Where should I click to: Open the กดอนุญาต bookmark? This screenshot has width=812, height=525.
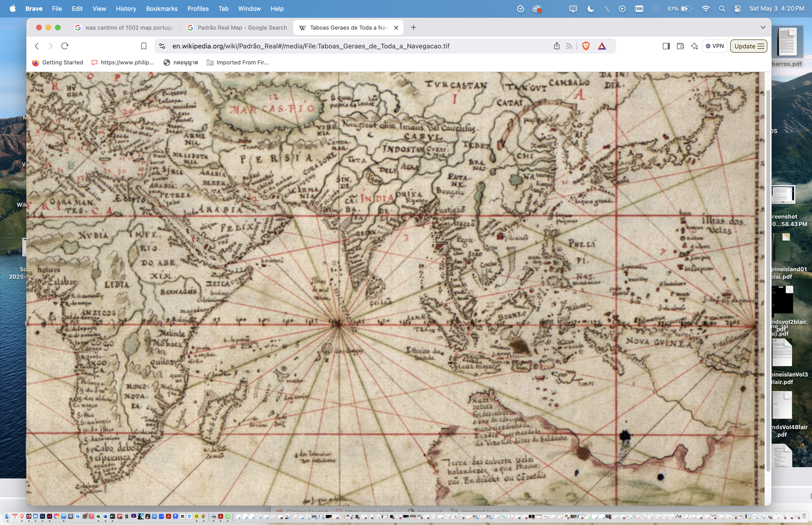[x=181, y=62]
